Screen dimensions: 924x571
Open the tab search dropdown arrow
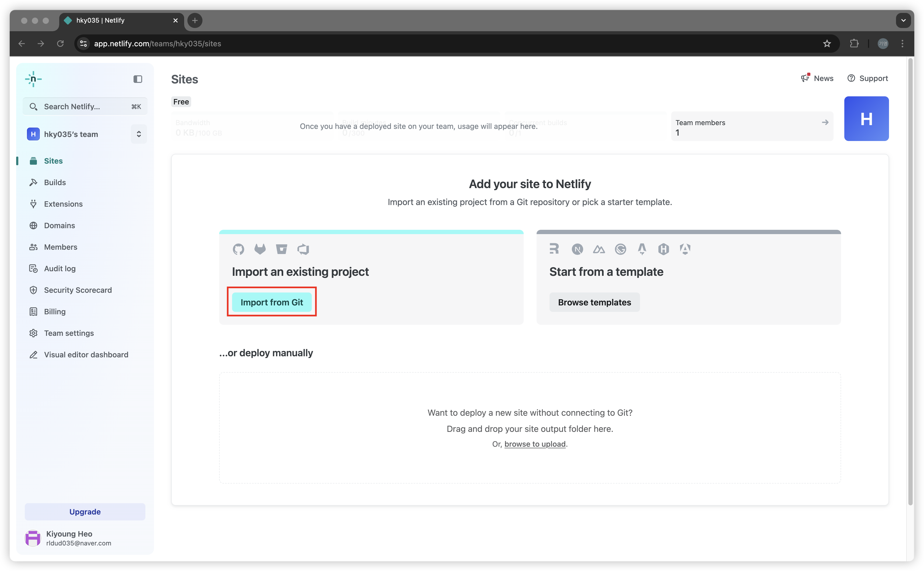point(903,20)
